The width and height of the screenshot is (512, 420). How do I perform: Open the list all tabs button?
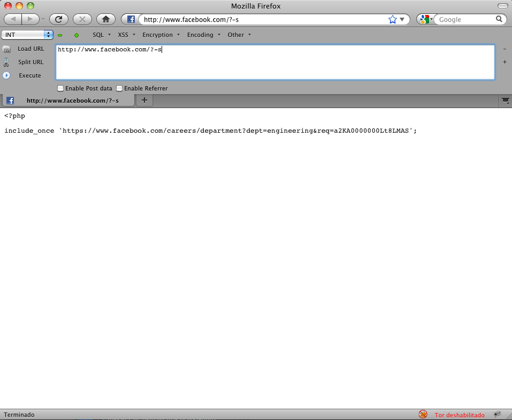tap(506, 101)
